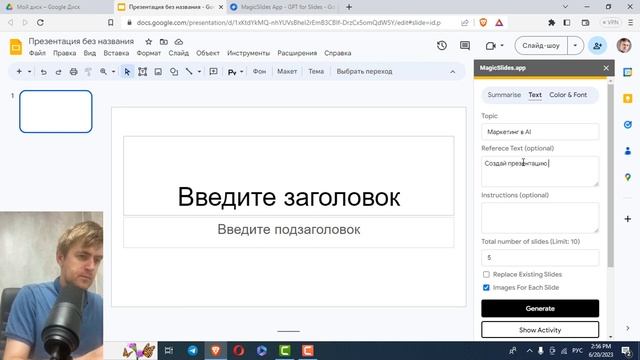Click the Show Activity button
The width and height of the screenshot is (640, 360).
[540, 330]
